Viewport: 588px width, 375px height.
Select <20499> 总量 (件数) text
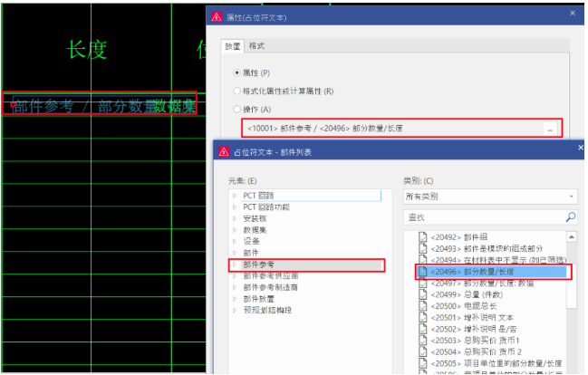(x=467, y=294)
